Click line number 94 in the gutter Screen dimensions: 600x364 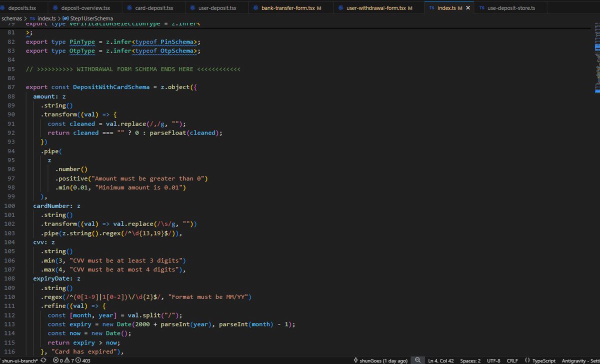coord(10,151)
